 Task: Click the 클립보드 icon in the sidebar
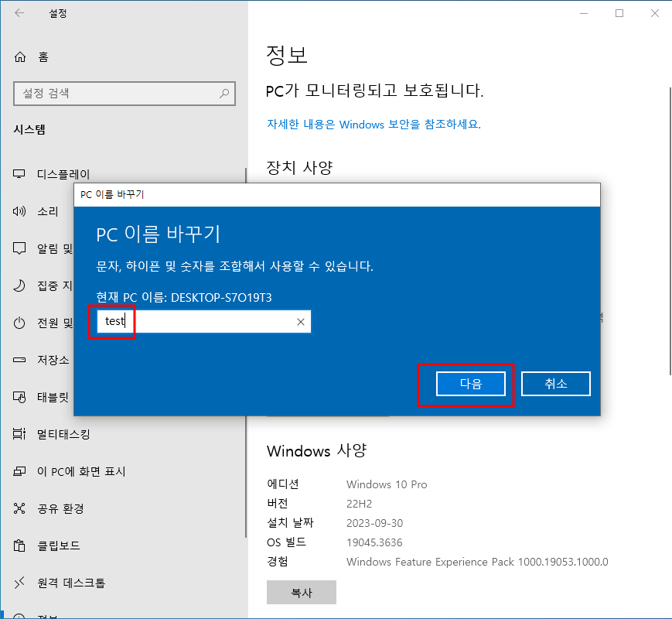[20, 545]
